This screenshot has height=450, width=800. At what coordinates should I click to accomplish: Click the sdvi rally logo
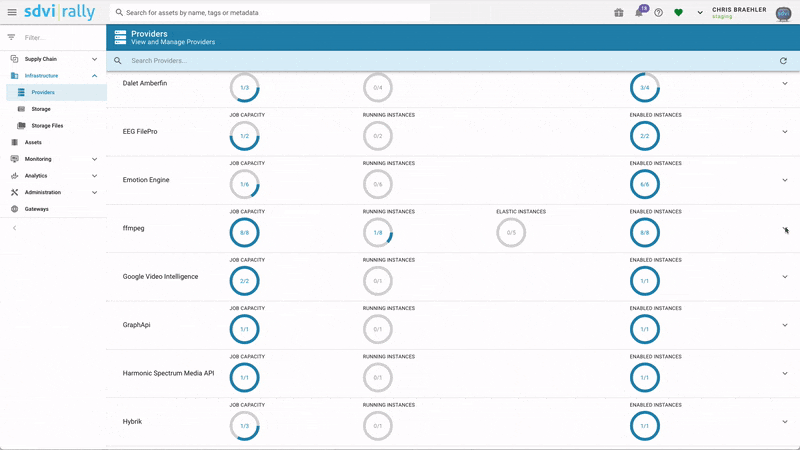click(x=60, y=12)
